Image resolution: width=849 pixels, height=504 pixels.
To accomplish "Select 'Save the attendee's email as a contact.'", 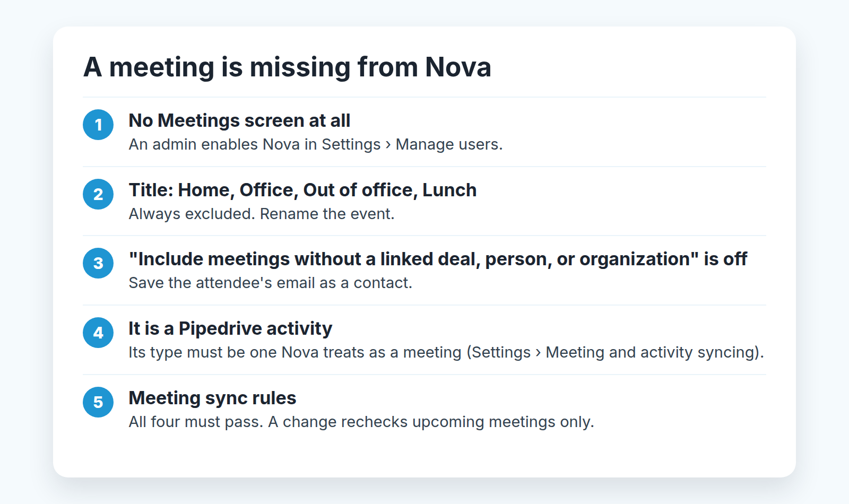I will click(271, 283).
